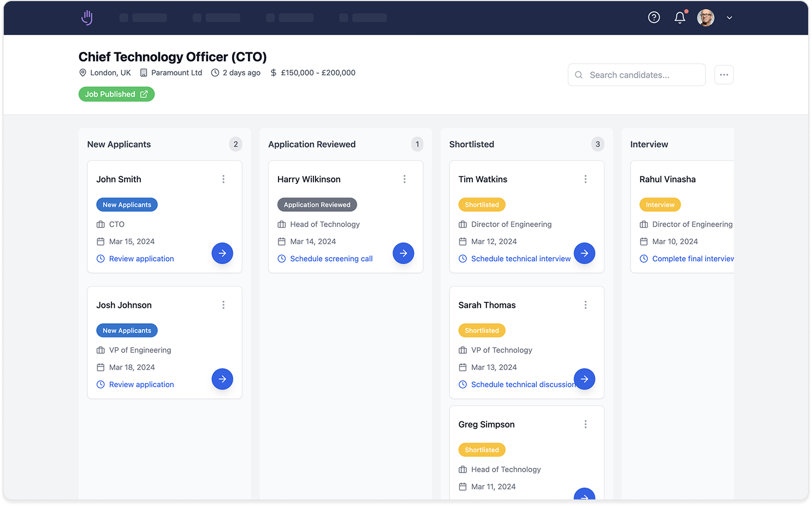Click the Shortlisted badge on Tim Watkins's card
Image resolution: width=812 pixels, height=506 pixels.
tap(482, 204)
